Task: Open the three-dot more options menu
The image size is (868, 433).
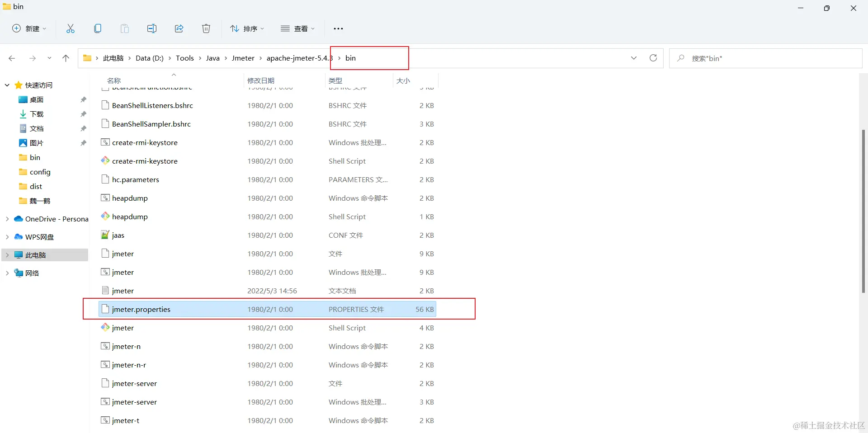Action: pos(338,28)
